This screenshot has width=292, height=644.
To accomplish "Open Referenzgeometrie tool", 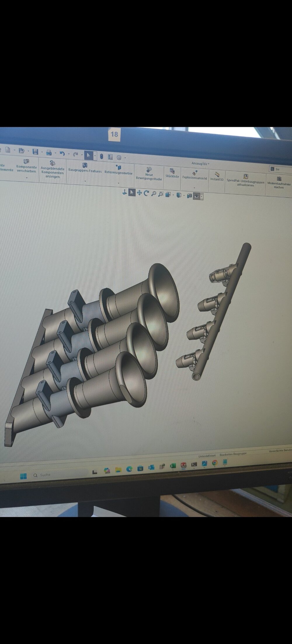I will click(119, 170).
